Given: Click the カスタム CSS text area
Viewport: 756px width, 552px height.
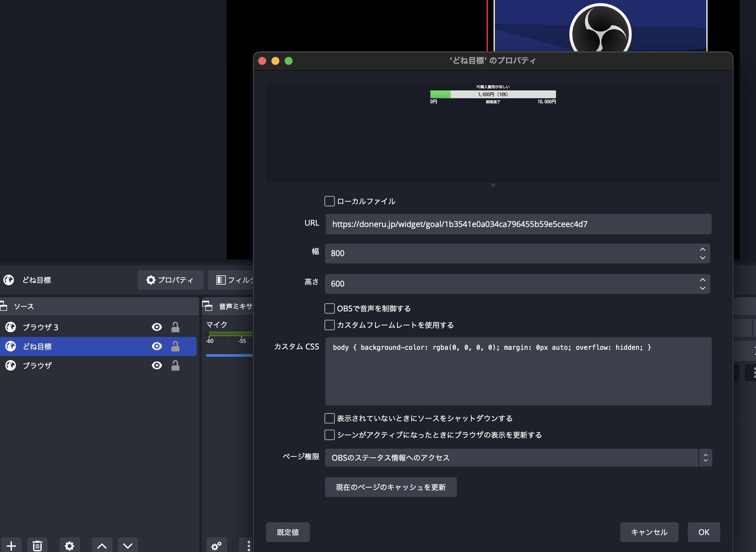Looking at the screenshot, I should coord(518,371).
